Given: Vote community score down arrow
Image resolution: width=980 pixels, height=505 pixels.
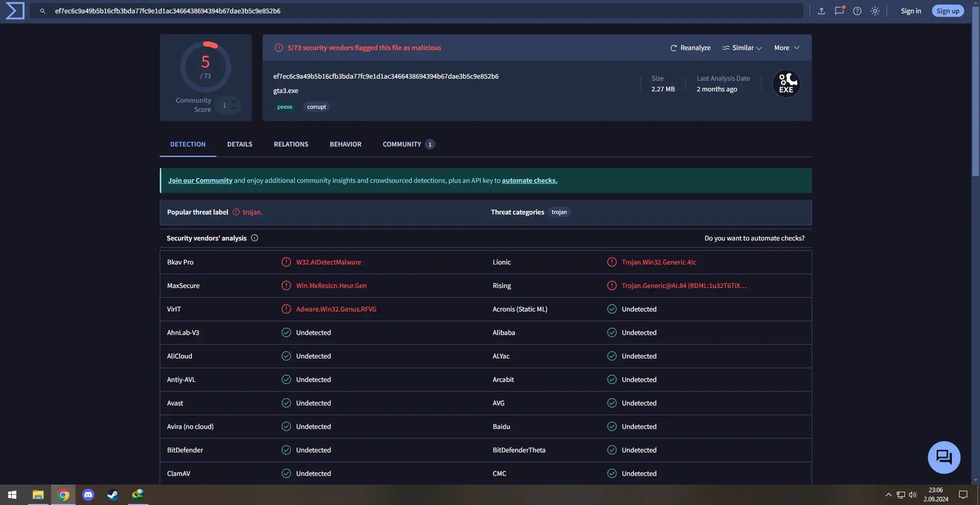Looking at the screenshot, I should [234, 109].
